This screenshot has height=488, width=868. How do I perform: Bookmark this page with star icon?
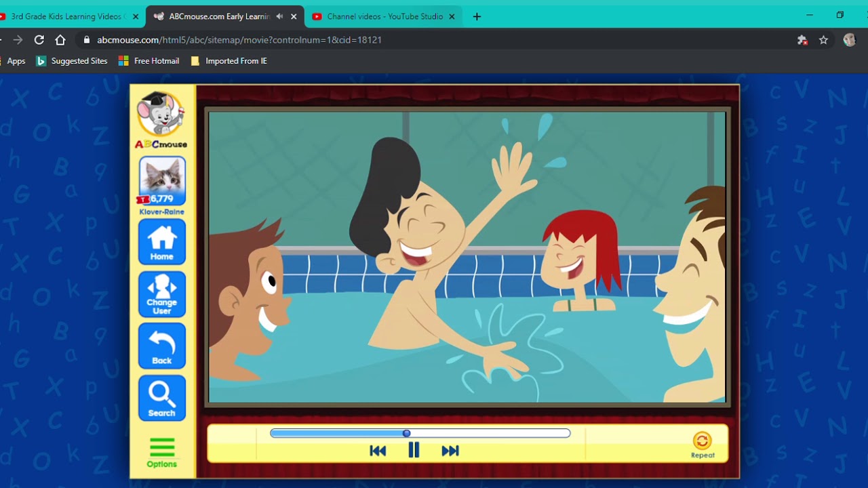(x=823, y=40)
